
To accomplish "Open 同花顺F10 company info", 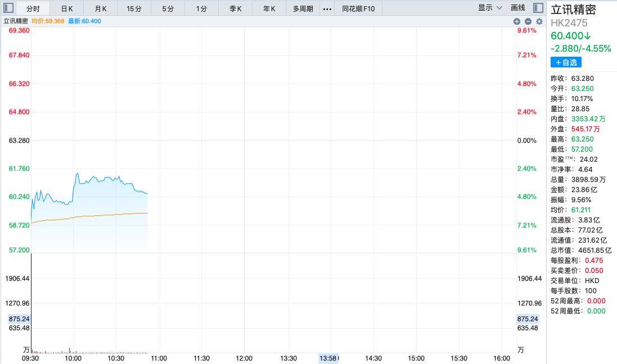I will [x=358, y=8].
